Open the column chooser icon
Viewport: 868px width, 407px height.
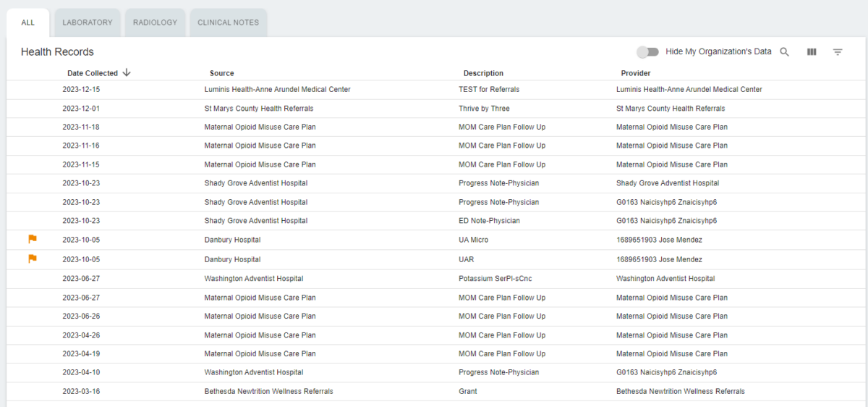tap(812, 52)
